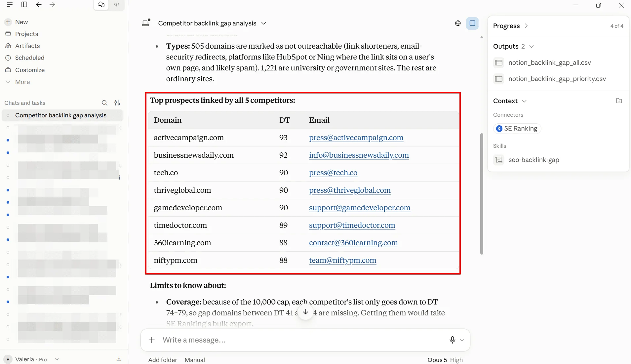Select the SE Ranking connector

(x=517, y=128)
